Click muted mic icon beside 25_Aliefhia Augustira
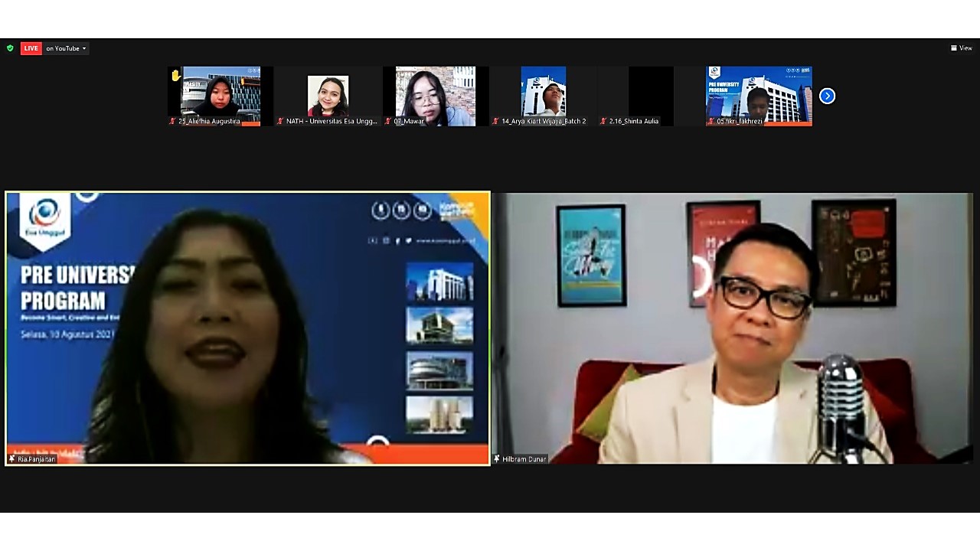The width and height of the screenshot is (980, 551). coord(173,121)
